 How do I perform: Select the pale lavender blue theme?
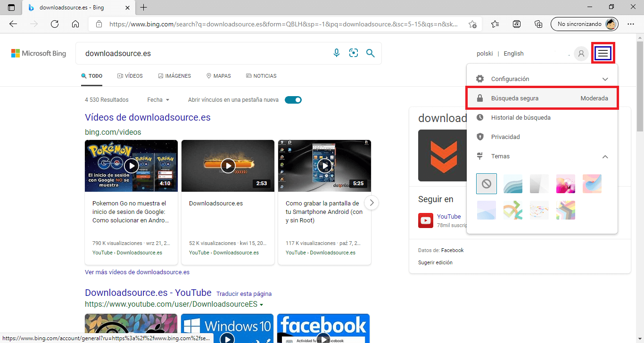tap(487, 210)
